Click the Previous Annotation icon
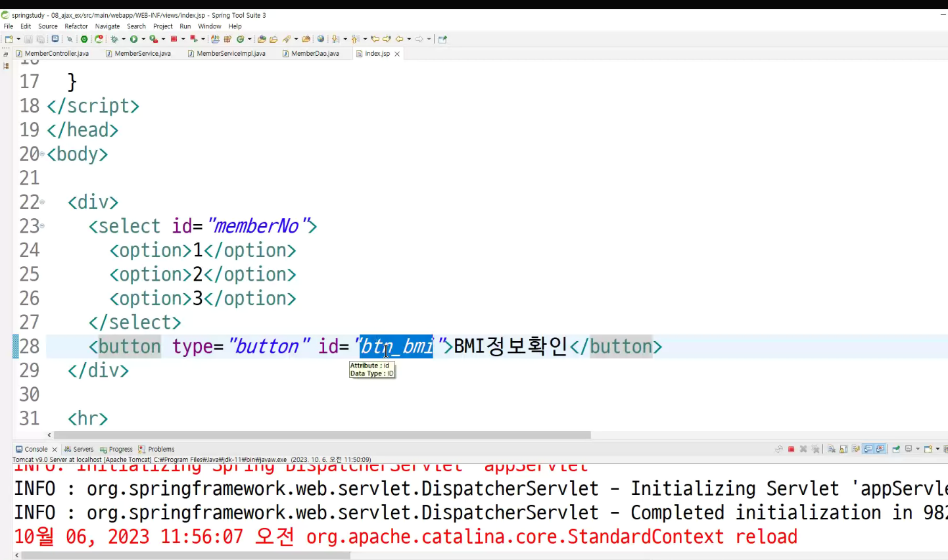 click(354, 39)
